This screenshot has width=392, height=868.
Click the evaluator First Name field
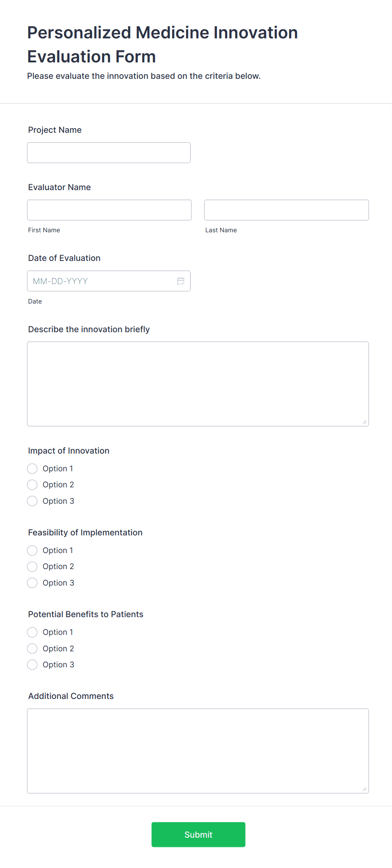click(109, 210)
